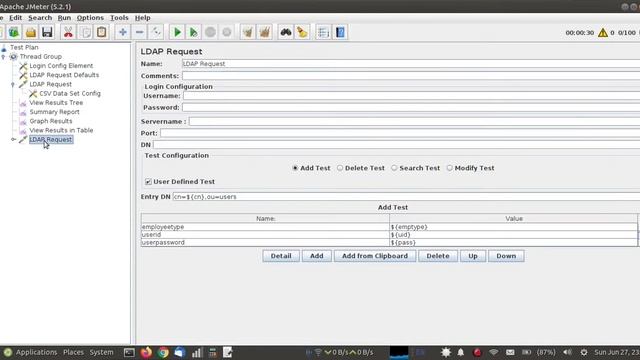Click the grey Stop test icon
Screen dimensions: 640x360
210,32
